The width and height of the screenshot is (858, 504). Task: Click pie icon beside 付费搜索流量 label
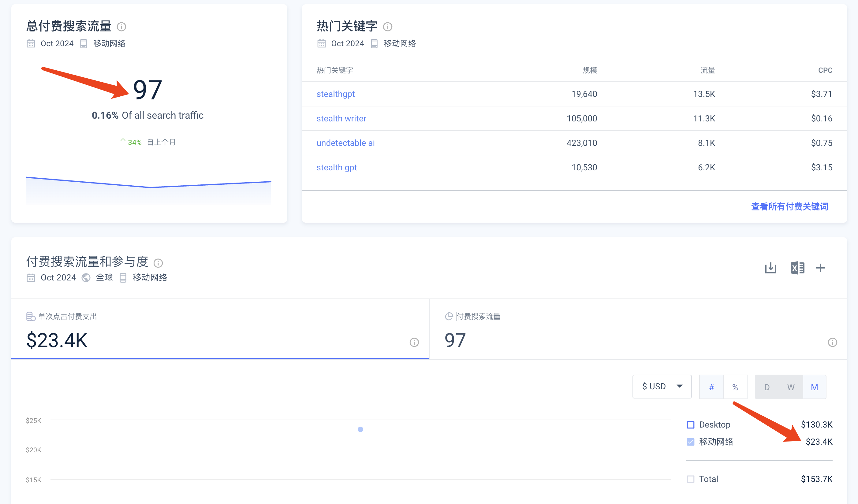(449, 317)
